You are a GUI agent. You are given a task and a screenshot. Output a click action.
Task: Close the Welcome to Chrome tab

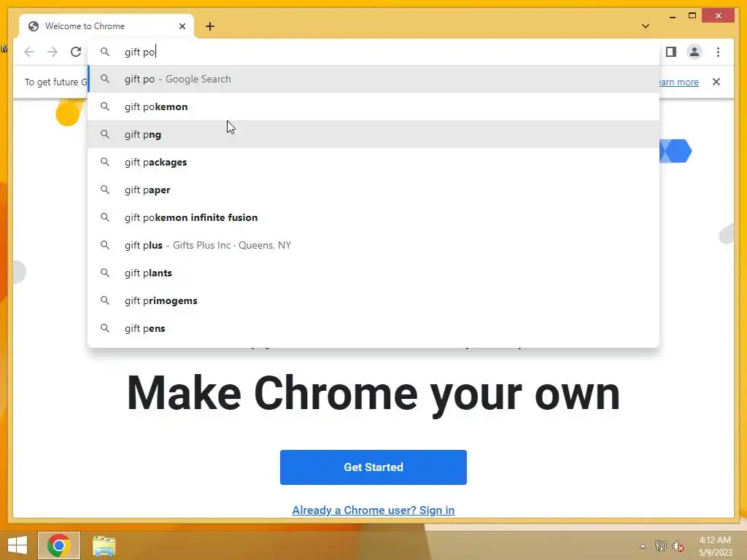click(182, 26)
